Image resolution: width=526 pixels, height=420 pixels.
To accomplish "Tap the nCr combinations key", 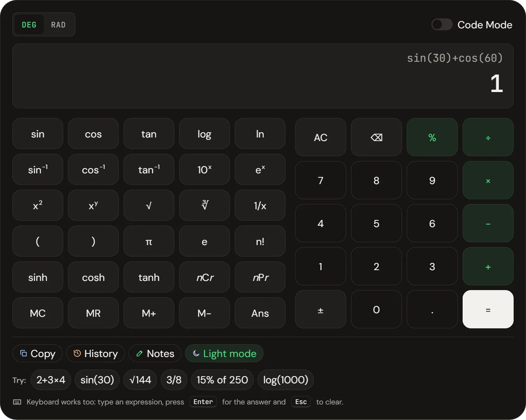I will click(x=204, y=277).
